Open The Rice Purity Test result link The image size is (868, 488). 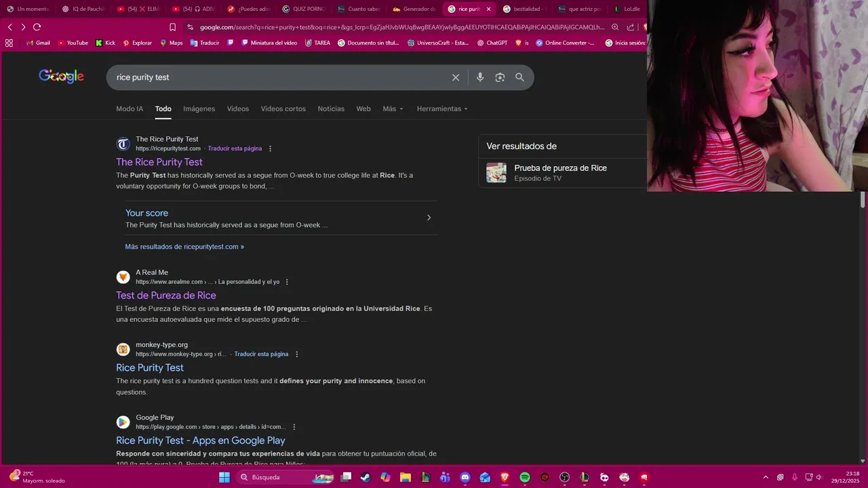point(159,162)
